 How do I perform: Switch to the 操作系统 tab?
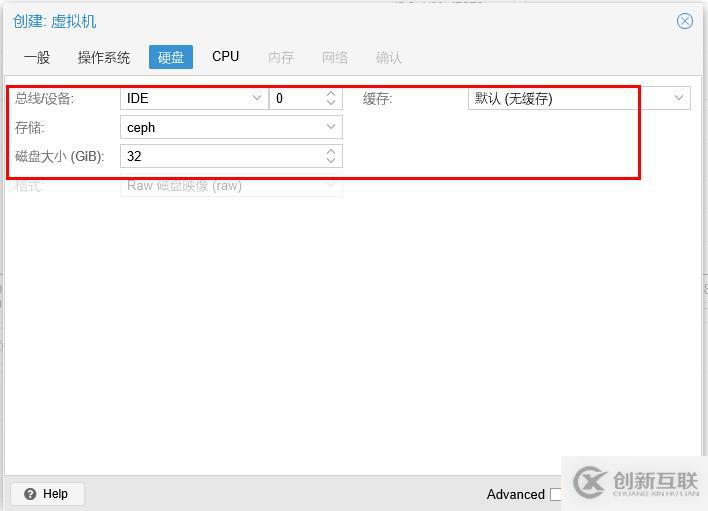pyautogui.click(x=103, y=57)
